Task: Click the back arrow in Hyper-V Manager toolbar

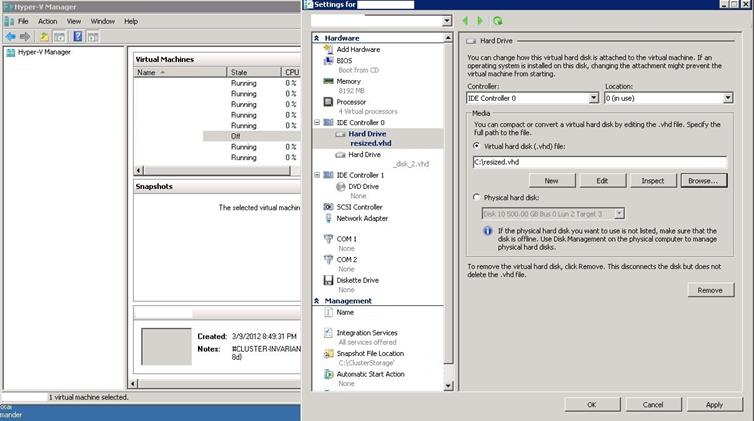Action: [x=11, y=37]
